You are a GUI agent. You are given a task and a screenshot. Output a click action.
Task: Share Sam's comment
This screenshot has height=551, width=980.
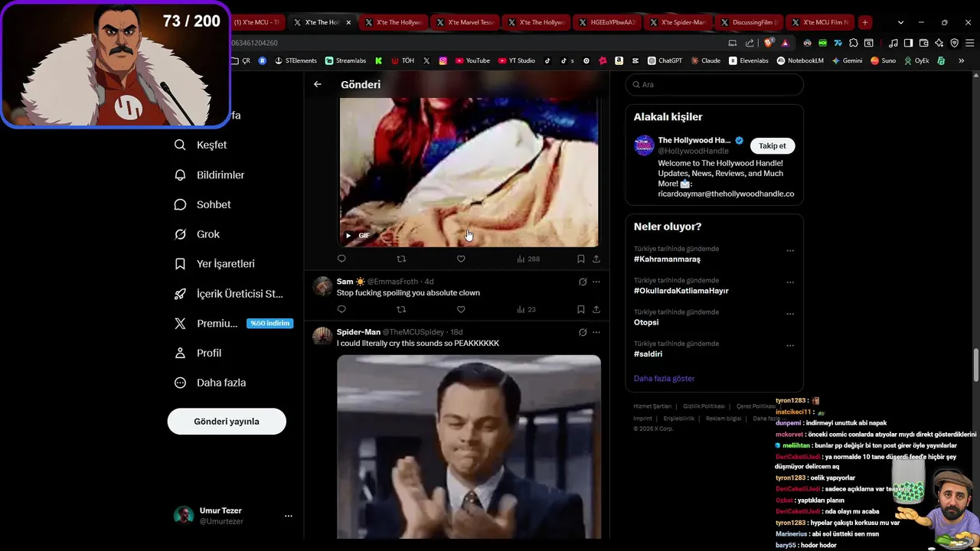click(596, 309)
